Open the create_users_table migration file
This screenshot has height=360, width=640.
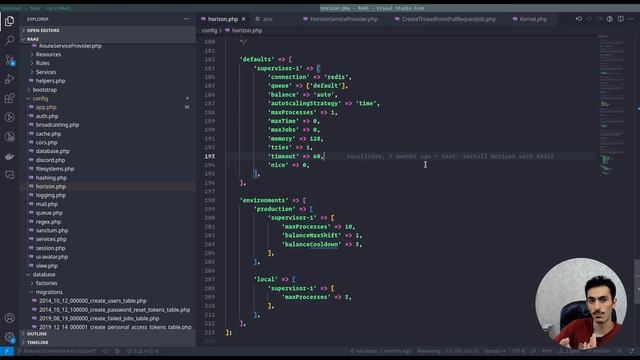[93, 301]
